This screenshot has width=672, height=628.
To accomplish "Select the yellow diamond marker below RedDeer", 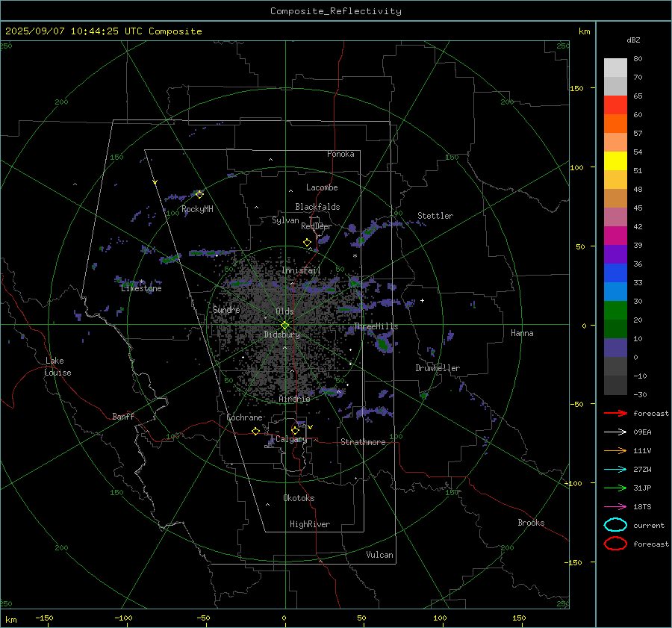I will pyautogui.click(x=308, y=243).
